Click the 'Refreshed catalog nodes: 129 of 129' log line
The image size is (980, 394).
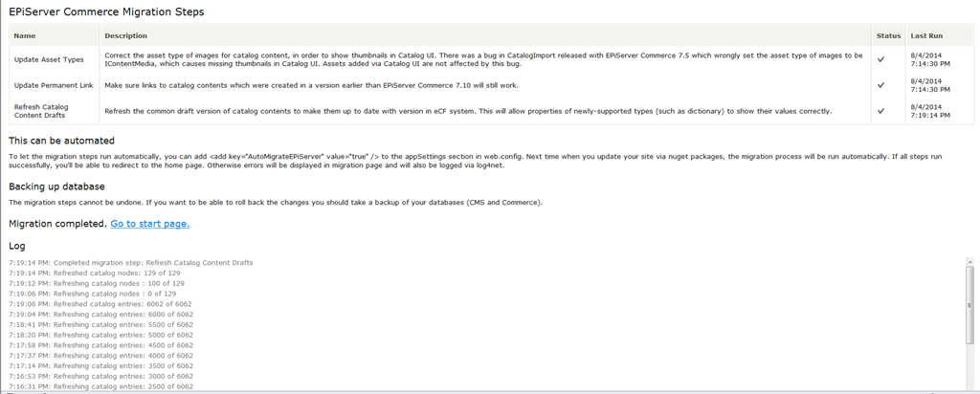94,273
